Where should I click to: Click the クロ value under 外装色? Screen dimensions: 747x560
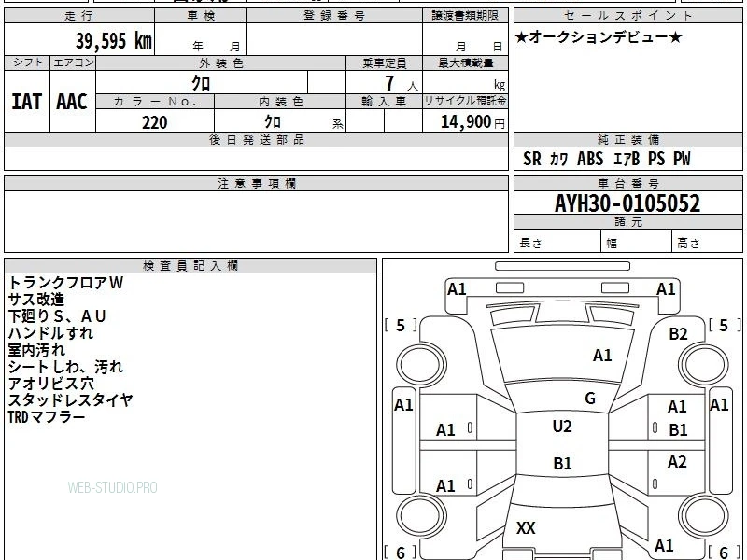(x=201, y=83)
